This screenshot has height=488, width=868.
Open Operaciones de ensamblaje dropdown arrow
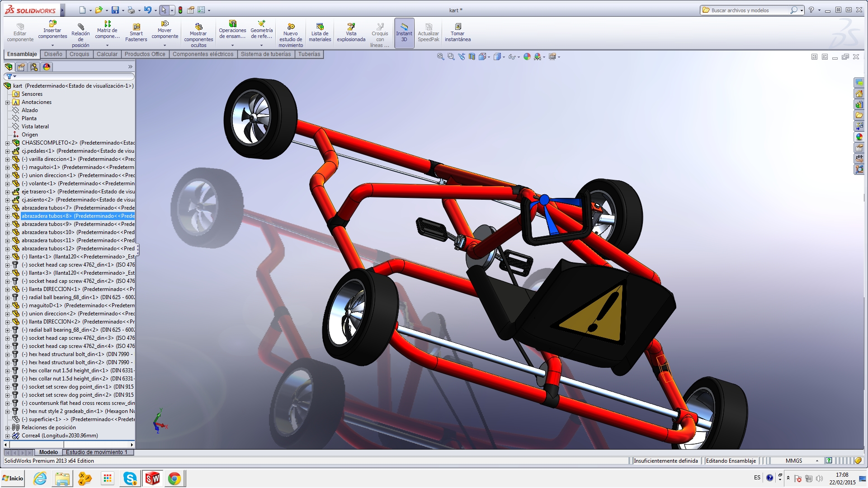tap(232, 45)
